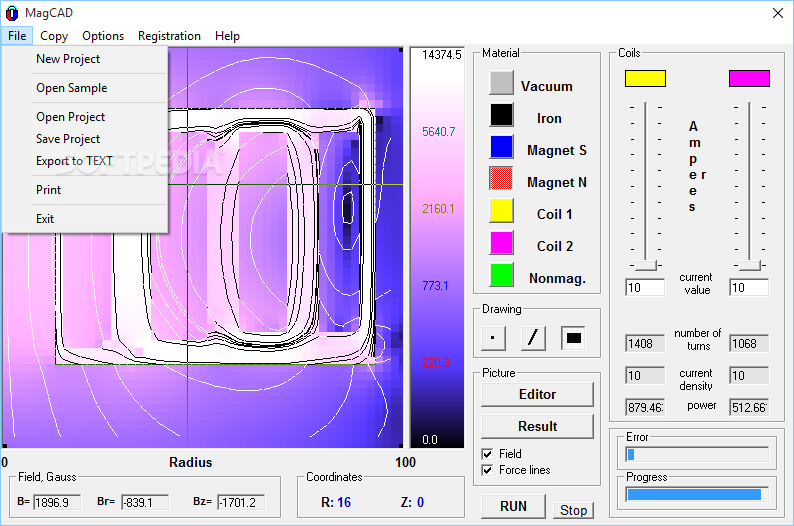This screenshot has width=794, height=526.
Task: Click magenta coil current value field
Action: coord(749,288)
